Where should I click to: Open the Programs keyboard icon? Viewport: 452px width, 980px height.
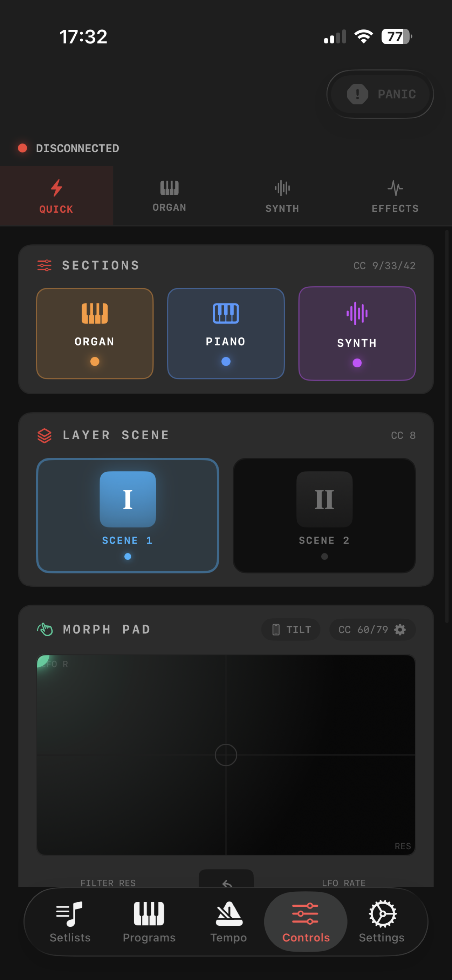coord(149,914)
